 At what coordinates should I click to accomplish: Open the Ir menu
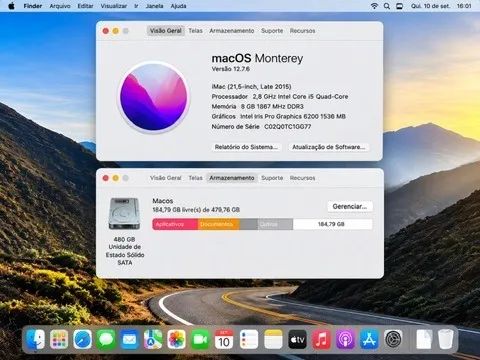pos(136,6)
